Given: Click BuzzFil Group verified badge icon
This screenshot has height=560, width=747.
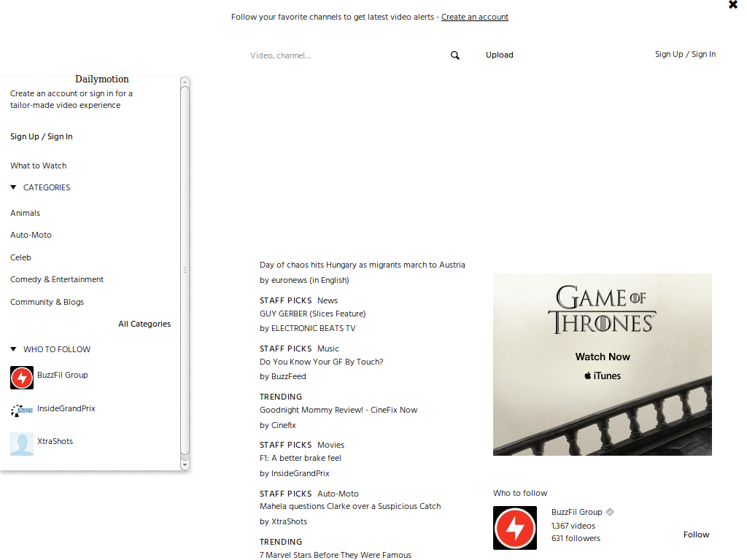Looking at the screenshot, I should click(610, 512).
